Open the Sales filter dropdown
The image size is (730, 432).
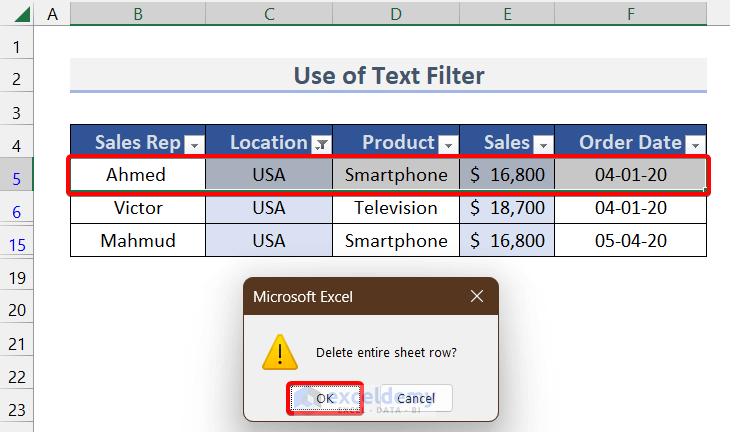pyautogui.click(x=543, y=144)
